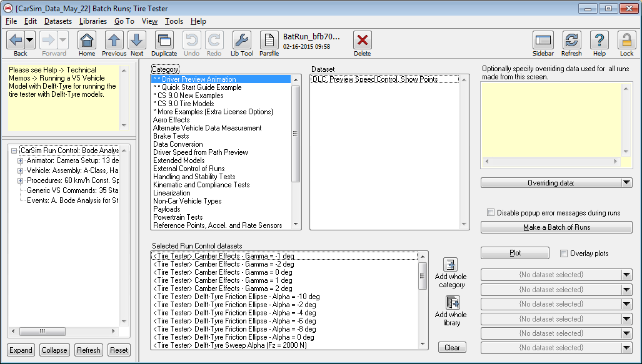Click in the yellow overriding data text field
Viewport: 642px width, 364px height.
(551, 120)
